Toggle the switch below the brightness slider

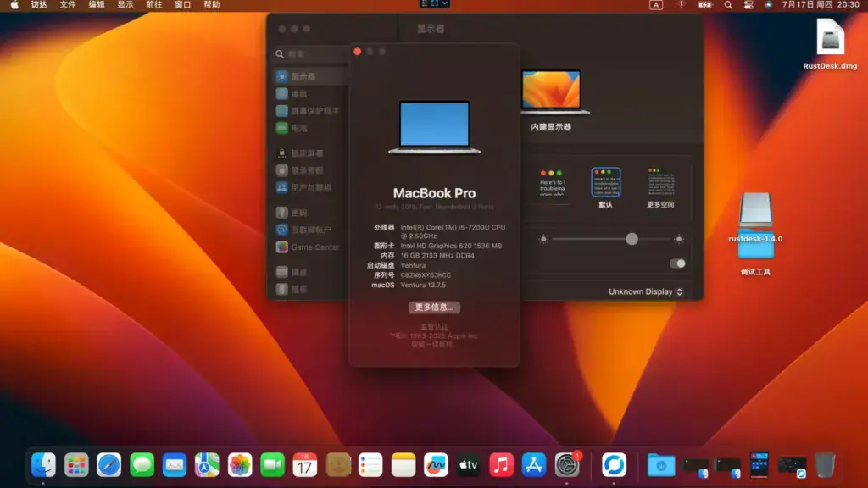coord(677,263)
